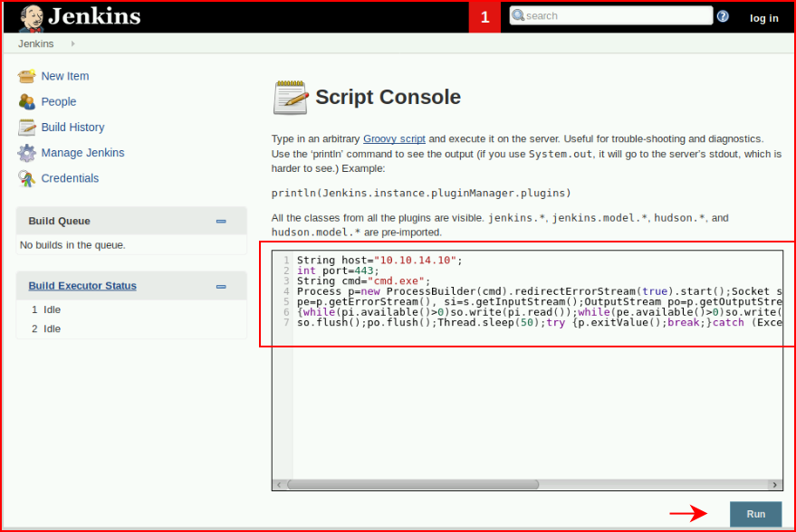
Task: Click the Script Console heading
Action: coord(388,97)
